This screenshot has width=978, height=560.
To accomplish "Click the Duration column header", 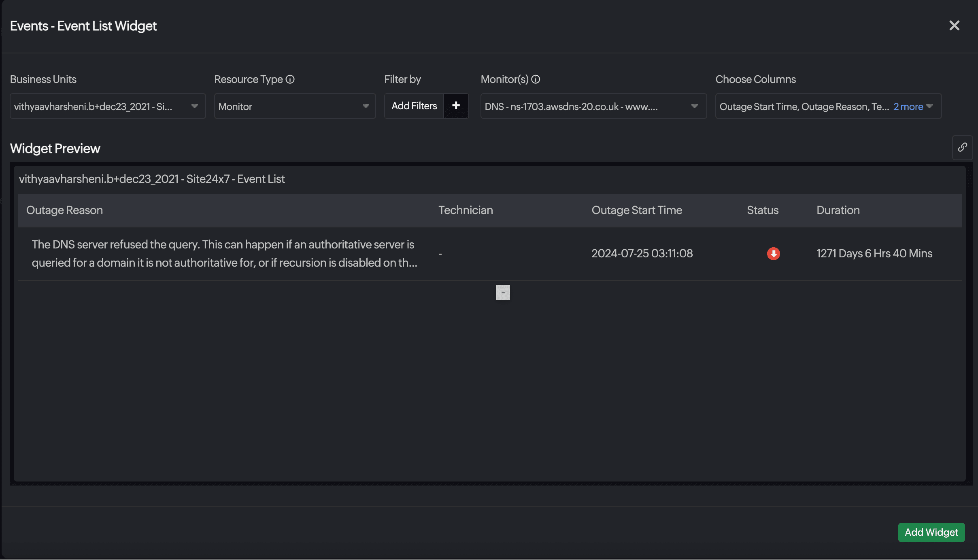I will pos(838,210).
